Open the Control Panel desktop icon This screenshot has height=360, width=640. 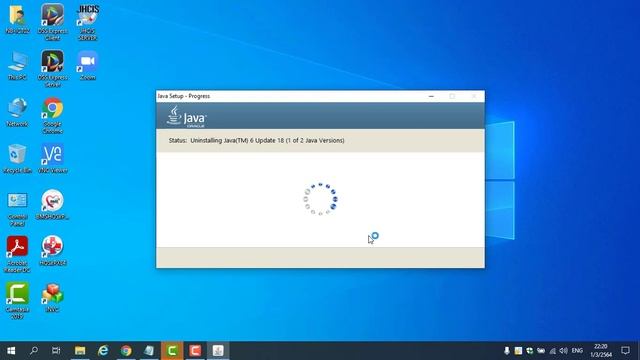click(17, 208)
